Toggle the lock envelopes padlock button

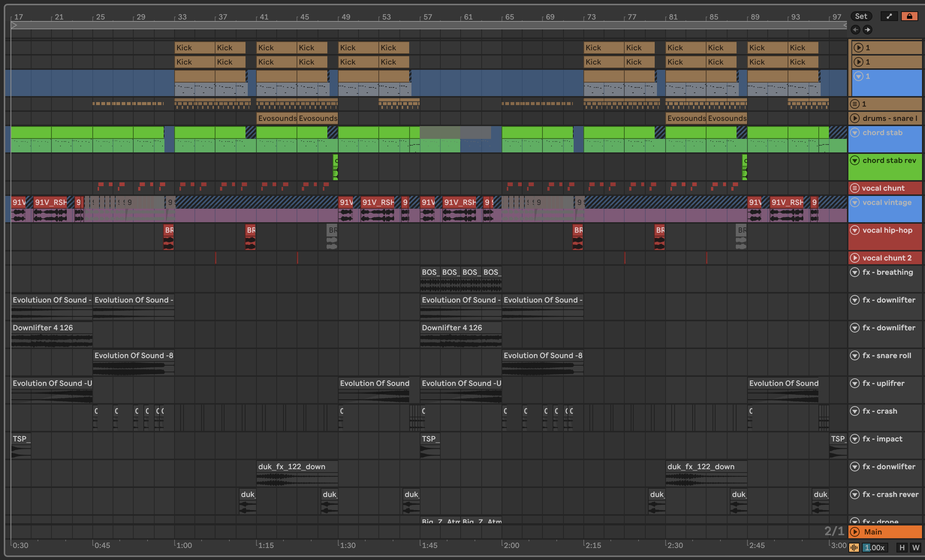tap(909, 16)
